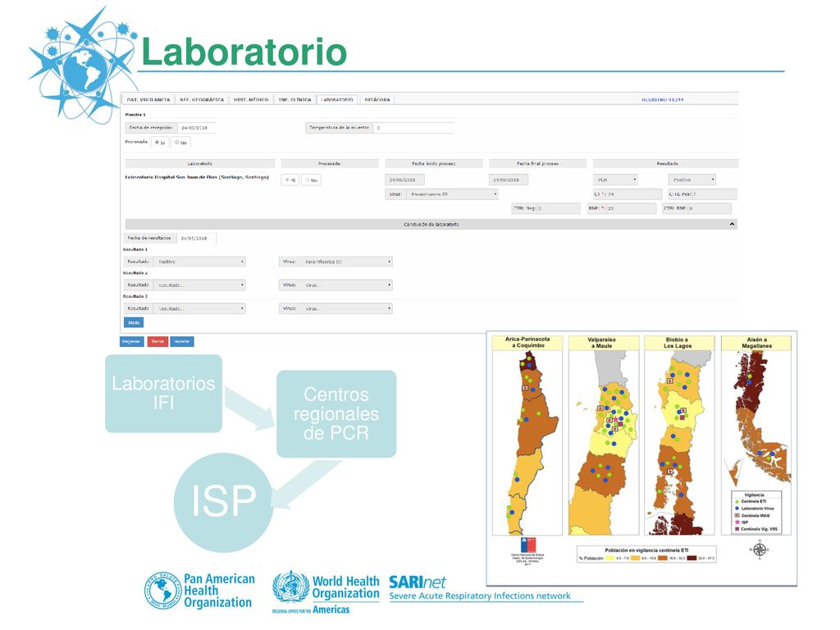Collapse the Conclusión de laboratorio section chevron
Viewport: 840px width, 630px height.
pyautogui.click(x=732, y=224)
